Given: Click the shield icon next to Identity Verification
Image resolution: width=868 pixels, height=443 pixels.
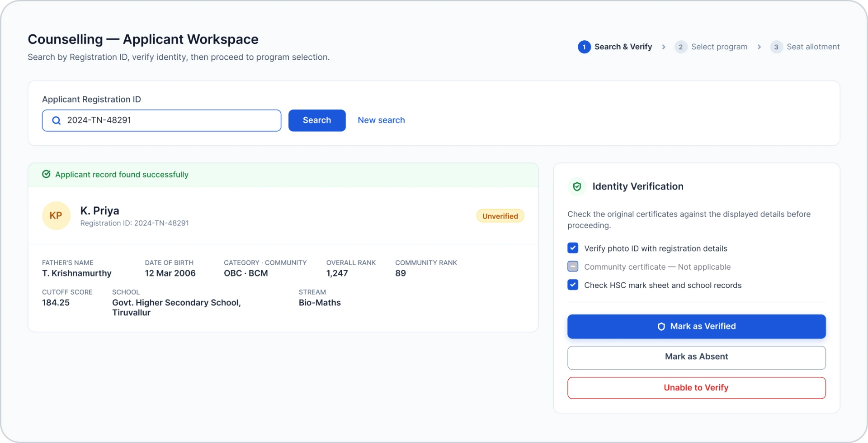Looking at the screenshot, I should (577, 186).
